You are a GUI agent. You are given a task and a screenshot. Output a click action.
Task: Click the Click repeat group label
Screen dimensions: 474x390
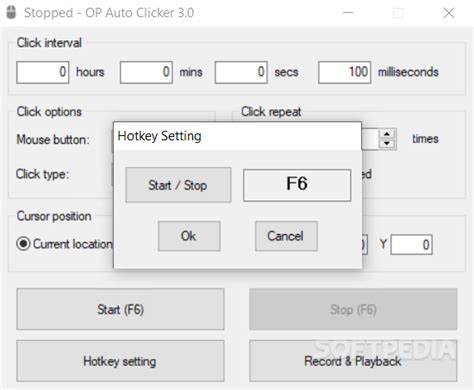tap(271, 112)
